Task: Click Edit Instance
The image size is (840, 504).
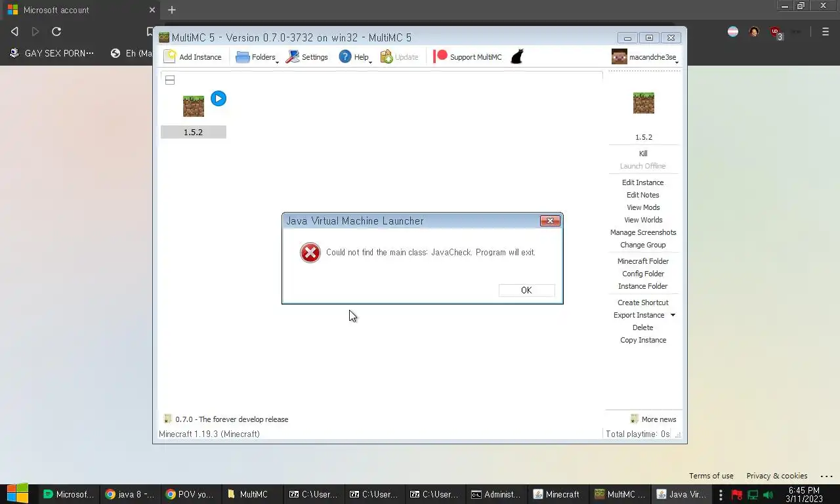Action: coord(643,182)
